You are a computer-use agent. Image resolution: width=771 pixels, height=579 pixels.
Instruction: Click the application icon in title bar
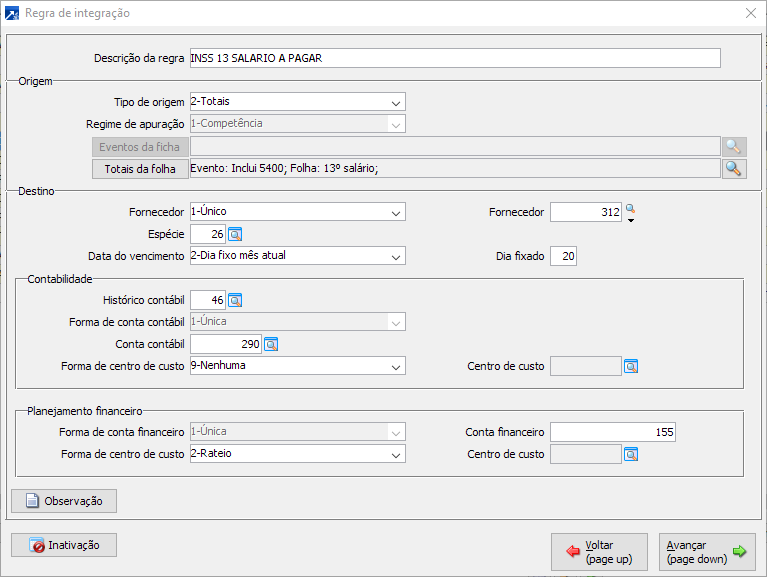12,13
